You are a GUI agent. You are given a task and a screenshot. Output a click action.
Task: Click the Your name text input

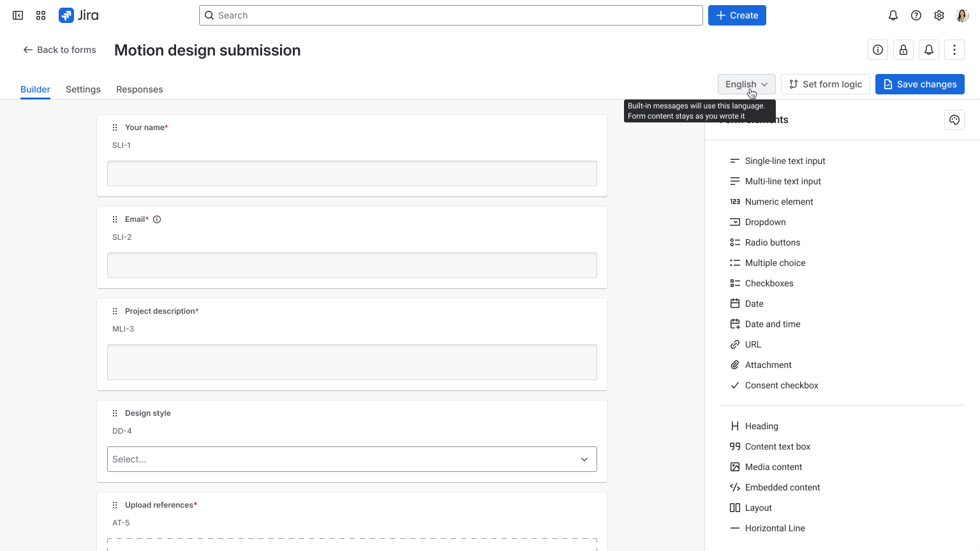[352, 173]
